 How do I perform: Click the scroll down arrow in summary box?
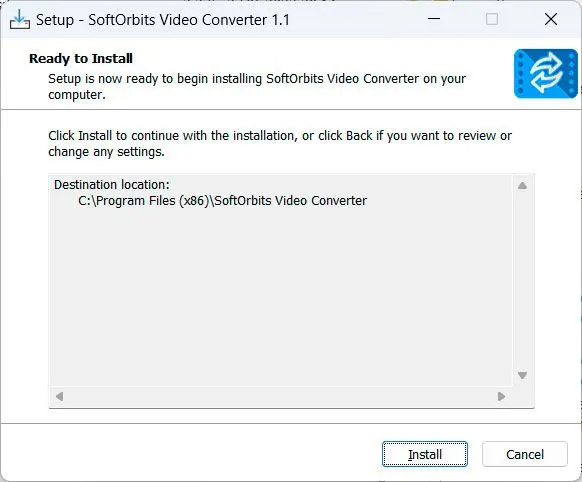point(522,375)
